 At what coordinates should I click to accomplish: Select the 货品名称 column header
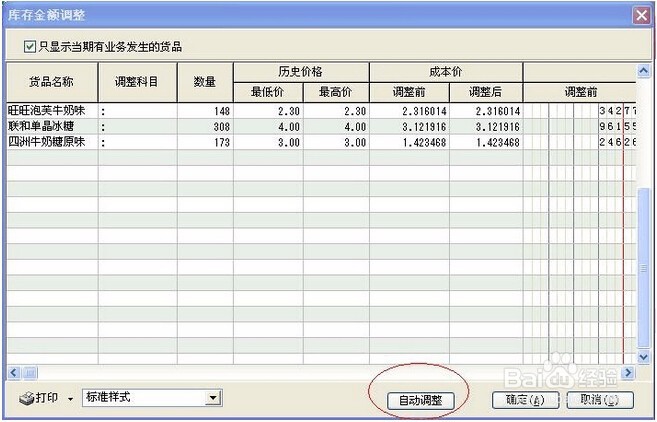(x=52, y=82)
